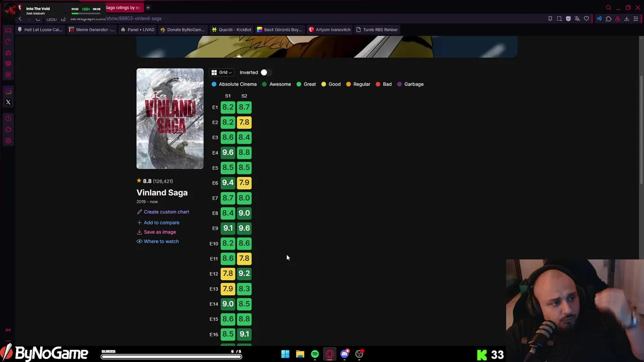Reload the page with the refresh icon
Screen dimensions: 644x362
pos(38,19)
